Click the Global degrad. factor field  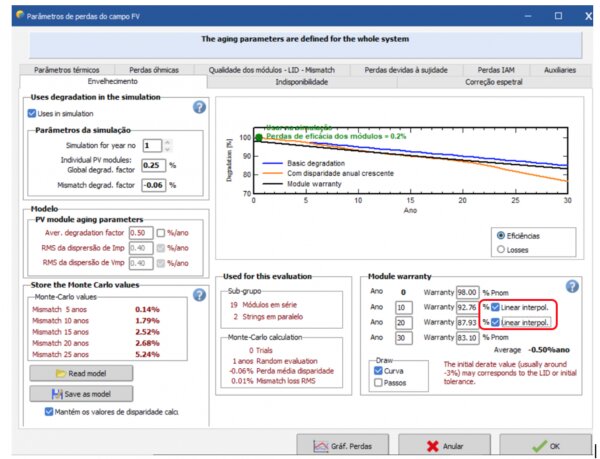pyautogui.click(x=152, y=165)
